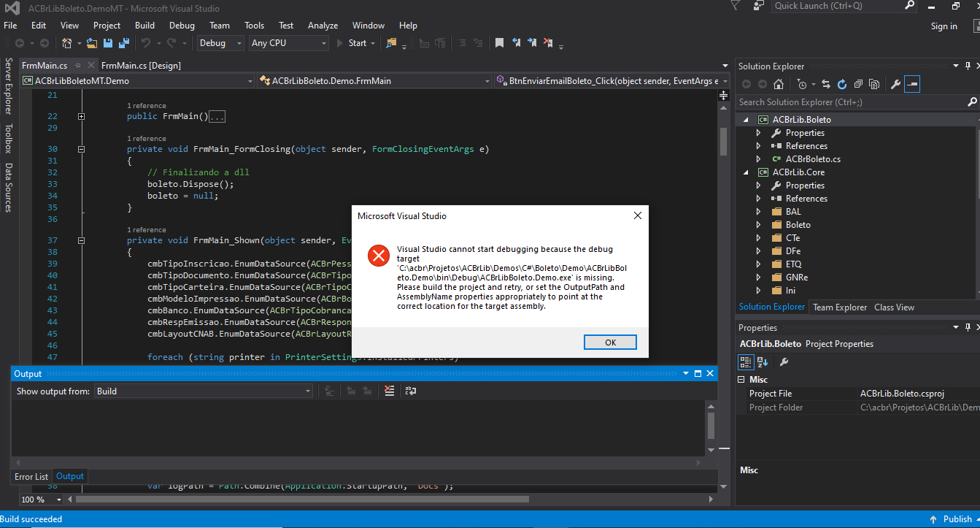Click the Find in Files toolbar icon
Screen dimensions: 980x528
click(x=391, y=43)
